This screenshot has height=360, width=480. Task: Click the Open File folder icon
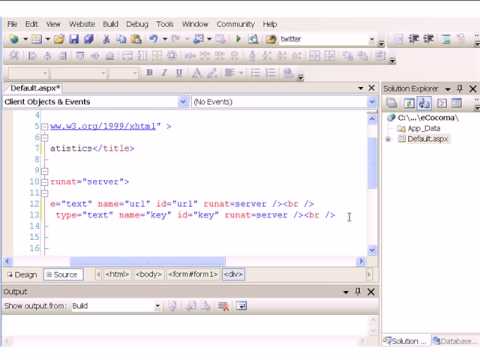coord(59,39)
